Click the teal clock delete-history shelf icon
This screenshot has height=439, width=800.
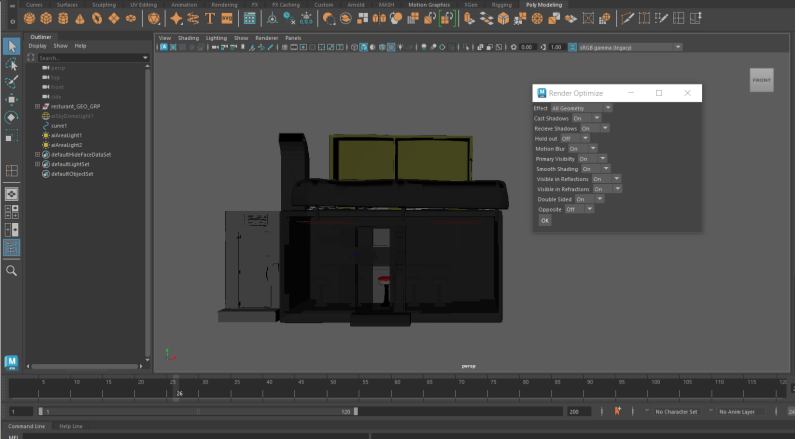coord(289,19)
